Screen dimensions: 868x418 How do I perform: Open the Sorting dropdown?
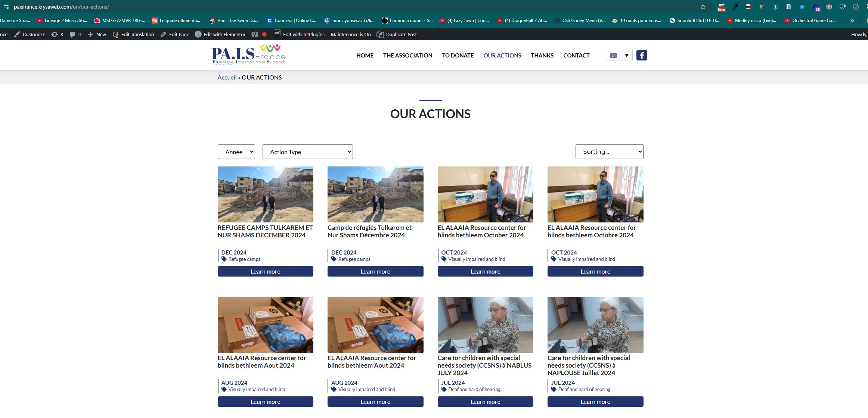pos(609,152)
